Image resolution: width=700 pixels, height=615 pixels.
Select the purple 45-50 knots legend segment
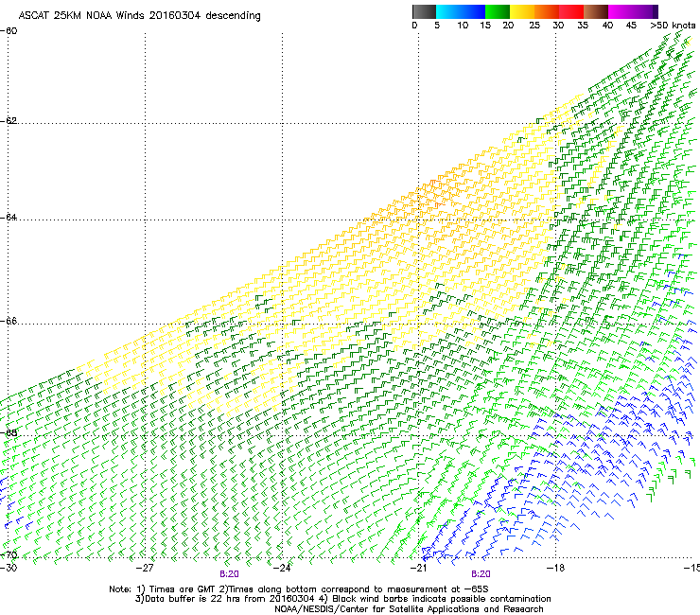tap(645, 11)
